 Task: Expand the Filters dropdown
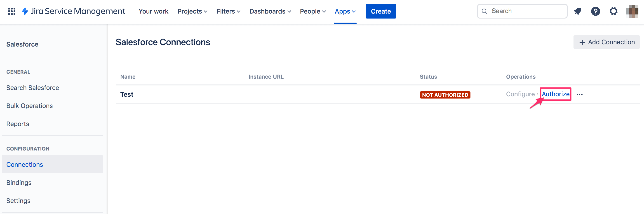point(228,11)
